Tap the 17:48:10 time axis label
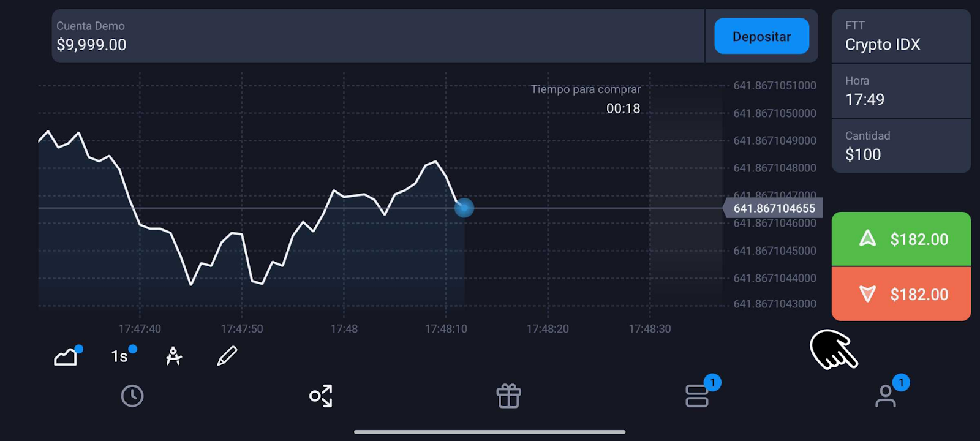The width and height of the screenshot is (980, 441). (446, 329)
